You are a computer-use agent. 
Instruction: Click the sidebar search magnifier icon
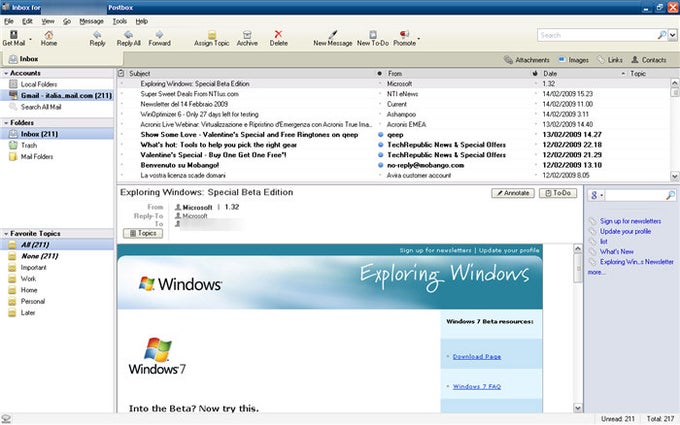pyautogui.click(x=670, y=195)
